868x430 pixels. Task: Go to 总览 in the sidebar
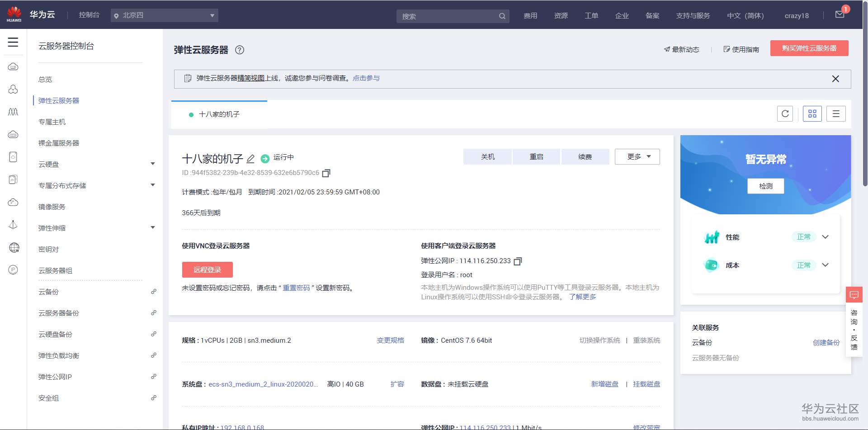pos(45,80)
